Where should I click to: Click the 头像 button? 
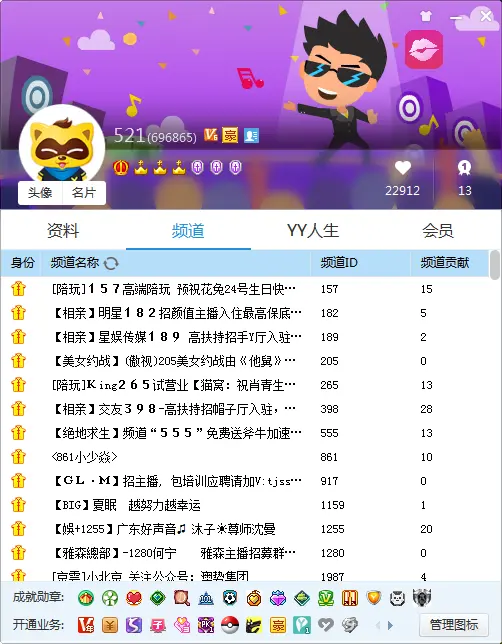(40, 193)
